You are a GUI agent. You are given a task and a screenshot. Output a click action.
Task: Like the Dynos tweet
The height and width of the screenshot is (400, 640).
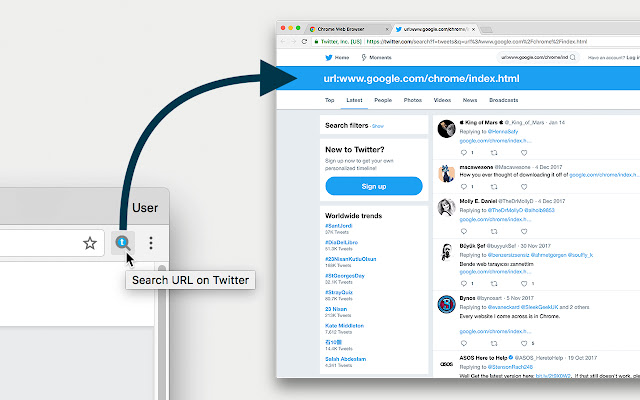524,343
